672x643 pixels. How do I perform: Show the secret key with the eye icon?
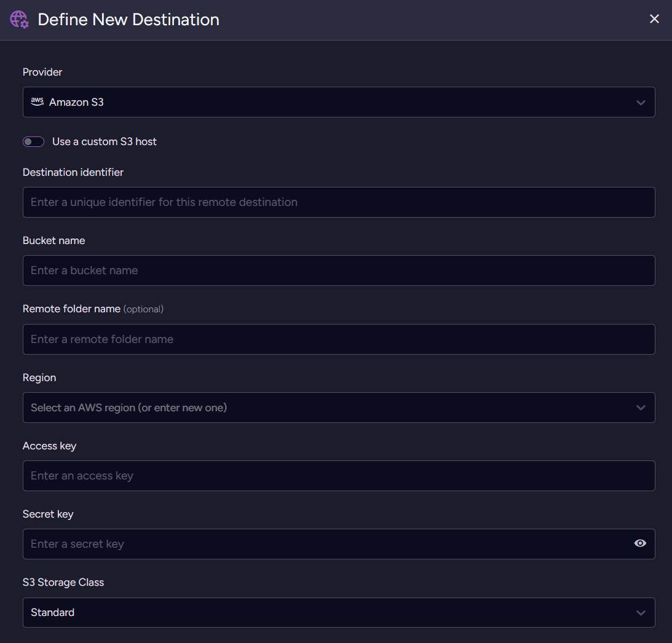pos(640,543)
